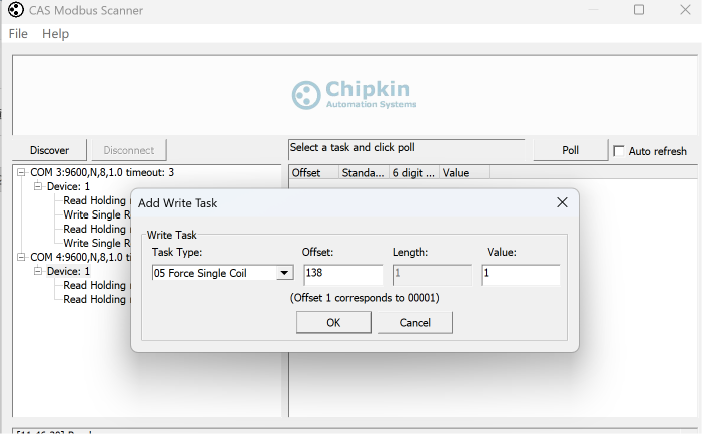Maximize the CAS Modbus Scanner window
Image resolution: width=702 pixels, height=434 pixels.
click(x=639, y=9)
